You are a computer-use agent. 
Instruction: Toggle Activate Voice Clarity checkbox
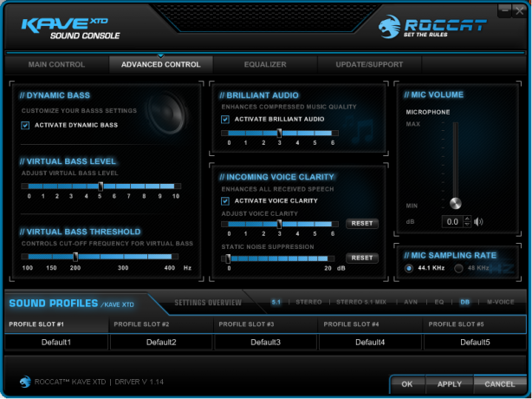tap(225, 201)
